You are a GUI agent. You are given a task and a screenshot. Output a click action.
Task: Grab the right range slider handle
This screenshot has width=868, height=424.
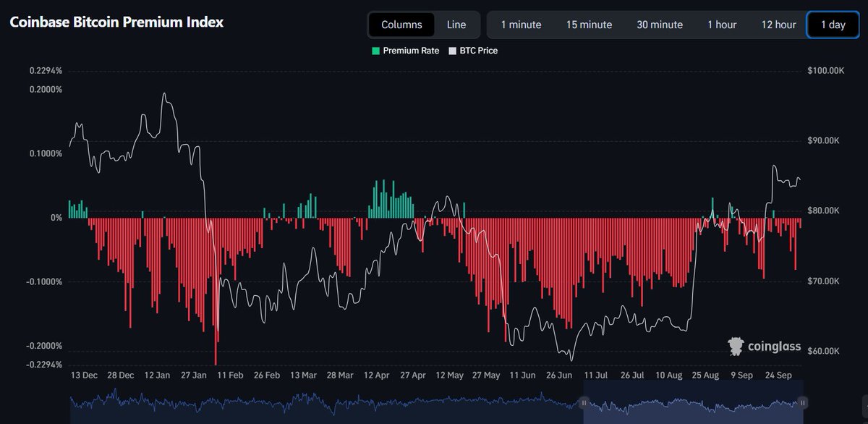[802, 402]
